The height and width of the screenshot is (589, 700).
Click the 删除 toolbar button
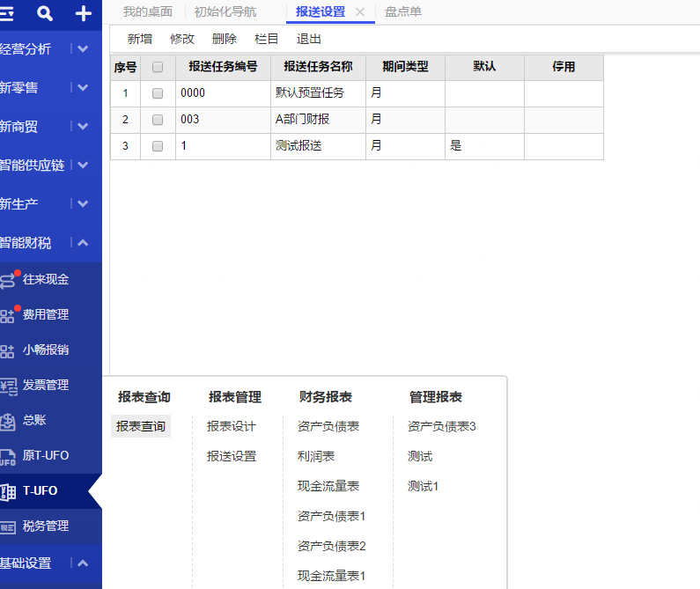225,39
